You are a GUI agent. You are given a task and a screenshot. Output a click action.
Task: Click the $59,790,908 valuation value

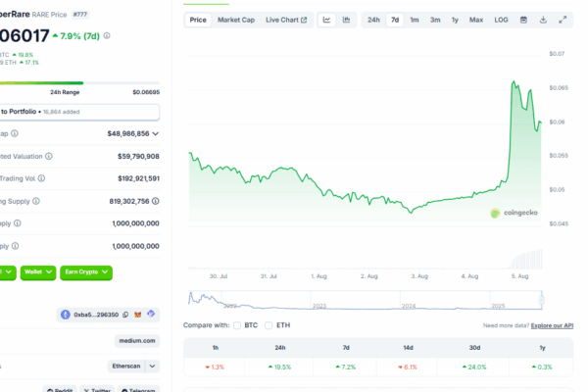tap(138, 156)
